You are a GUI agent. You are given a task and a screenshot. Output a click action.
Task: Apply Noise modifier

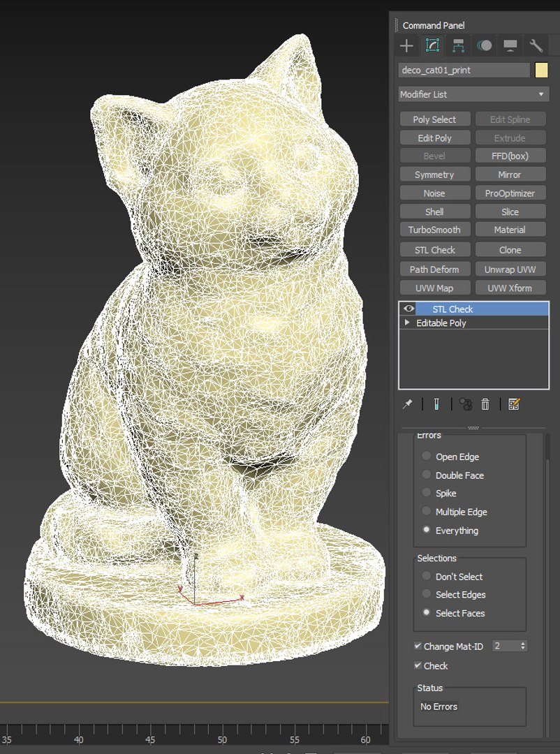tap(434, 193)
